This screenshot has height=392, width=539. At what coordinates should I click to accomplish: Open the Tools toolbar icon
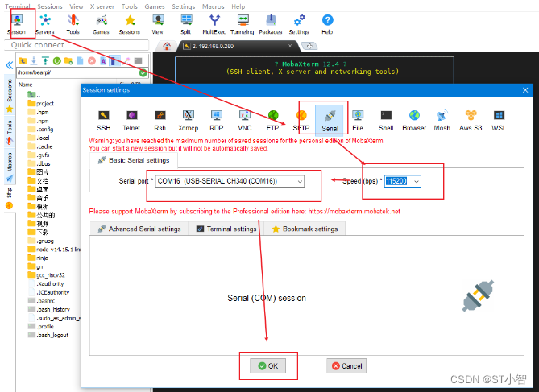(73, 24)
